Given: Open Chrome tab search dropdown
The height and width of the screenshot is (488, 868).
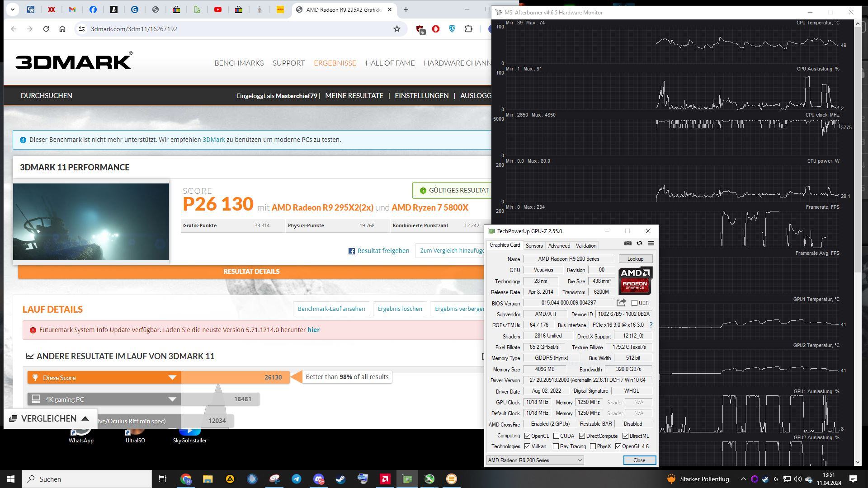Looking at the screenshot, I should (12, 9).
